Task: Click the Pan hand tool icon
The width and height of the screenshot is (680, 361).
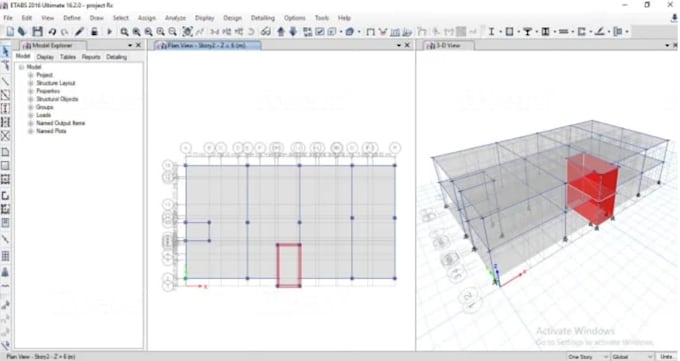Action: tap(187, 32)
